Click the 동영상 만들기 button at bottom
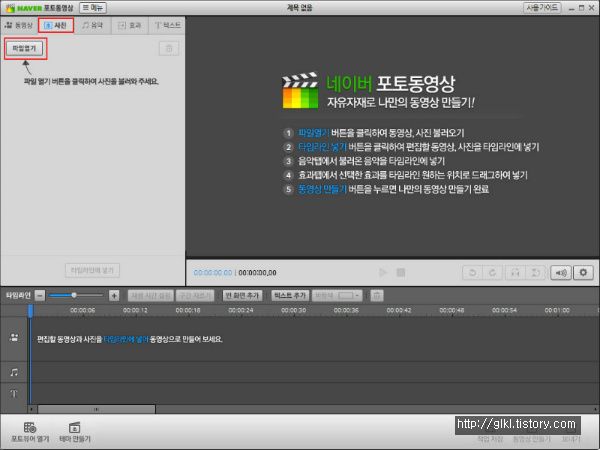Image resolution: width=600 pixels, height=450 pixels. (x=532, y=439)
